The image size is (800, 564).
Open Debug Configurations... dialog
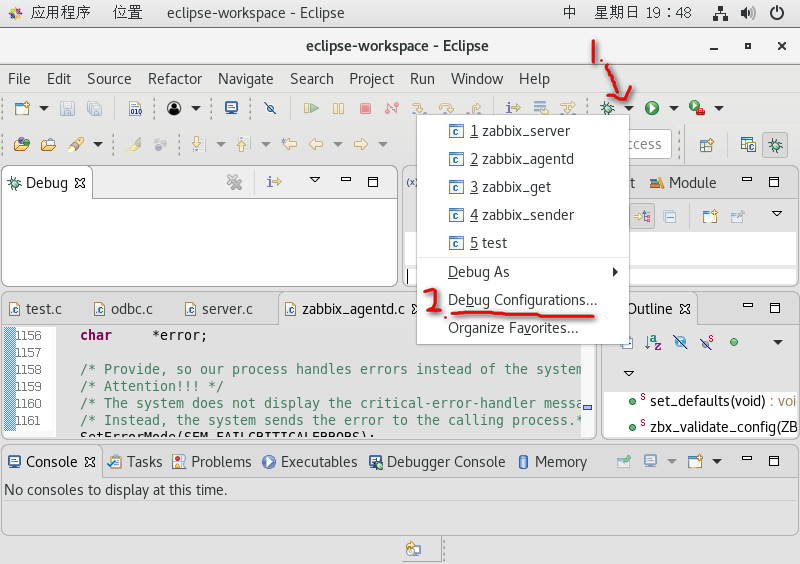pyautogui.click(x=522, y=300)
